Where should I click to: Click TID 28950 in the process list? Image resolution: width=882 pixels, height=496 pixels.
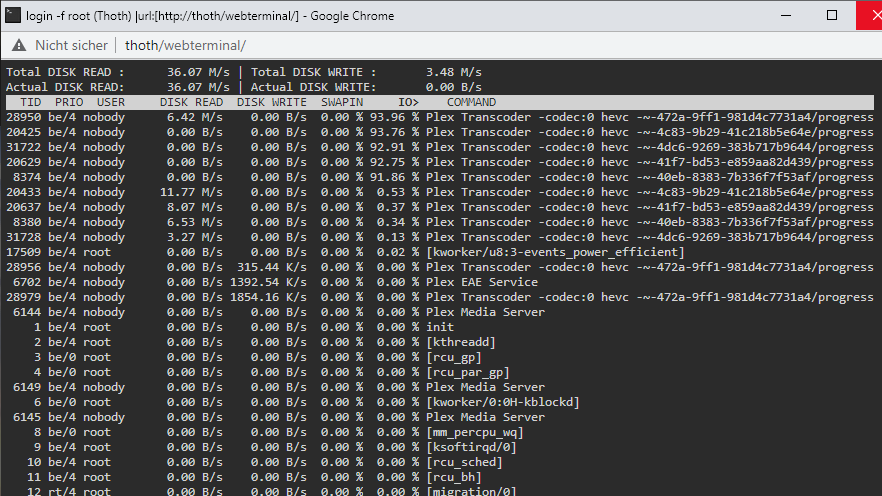coord(24,117)
